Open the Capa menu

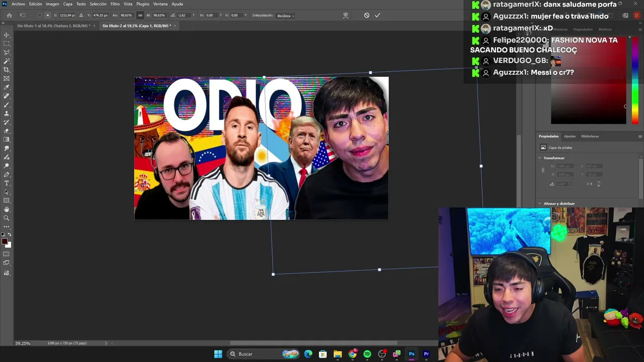(68, 4)
